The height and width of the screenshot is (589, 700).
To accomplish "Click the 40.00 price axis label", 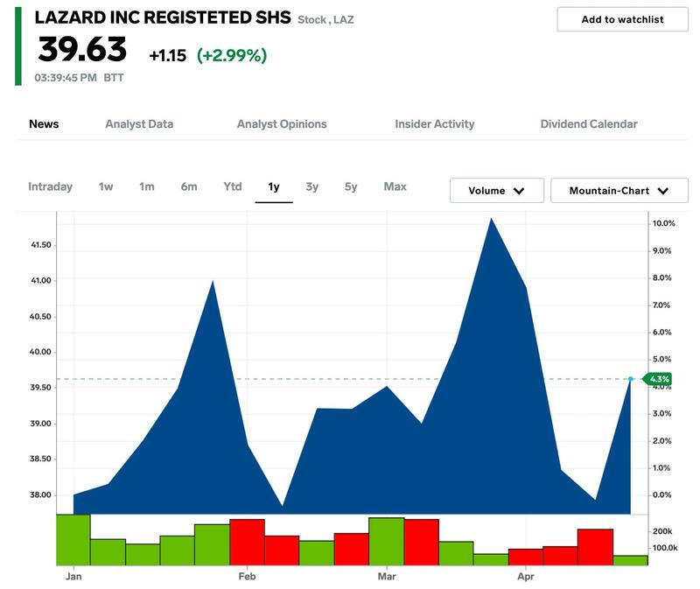I will 40,352.
